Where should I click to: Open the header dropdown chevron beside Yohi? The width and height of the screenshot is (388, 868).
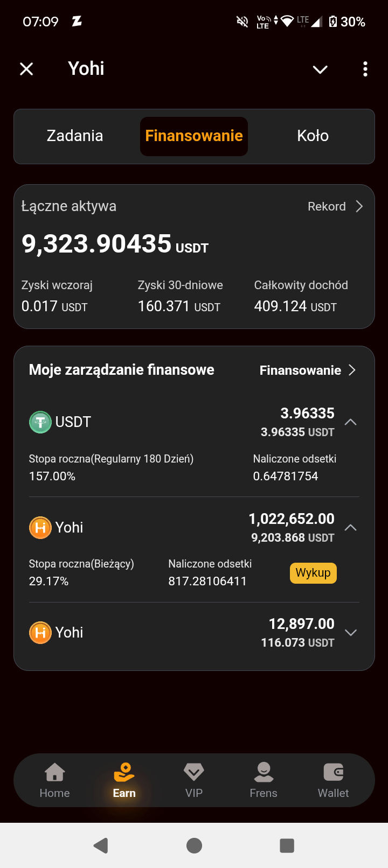pyautogui.click(x=320, y=69)
